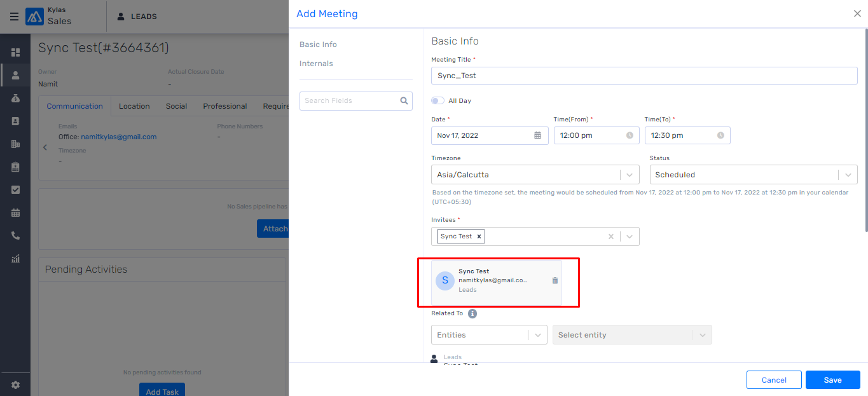
Task: Click the S avatar of Sync Test invitee
Action: click(445, 280)
